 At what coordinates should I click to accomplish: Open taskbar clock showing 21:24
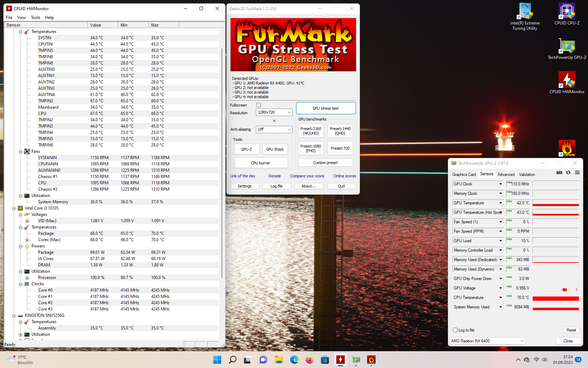click(x=563, y=360)
